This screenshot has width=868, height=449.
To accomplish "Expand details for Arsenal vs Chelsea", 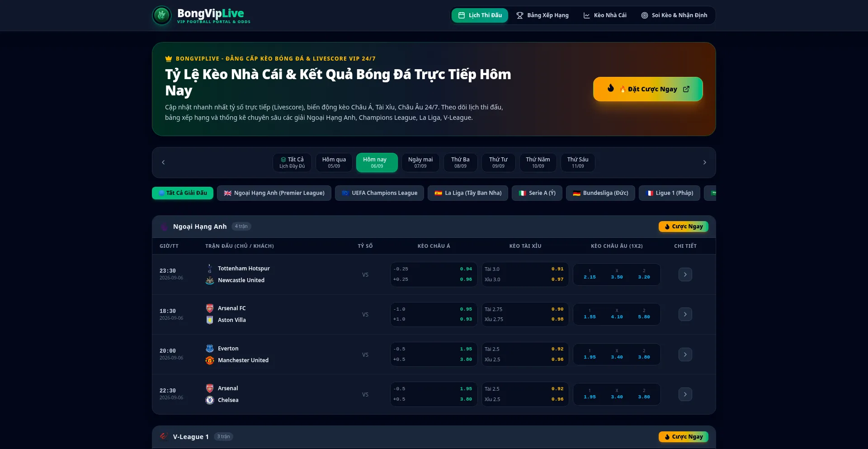I will click(x=685, y=394).
